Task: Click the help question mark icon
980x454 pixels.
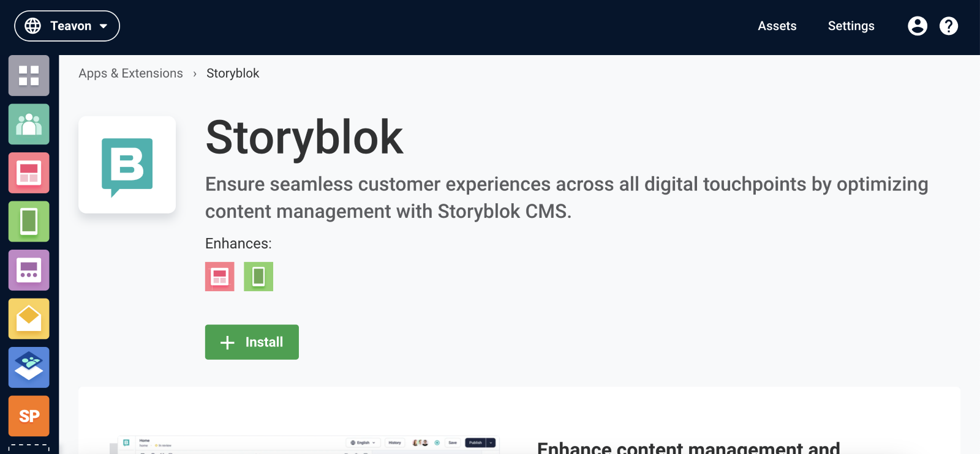Action: (x=948, y=26)
